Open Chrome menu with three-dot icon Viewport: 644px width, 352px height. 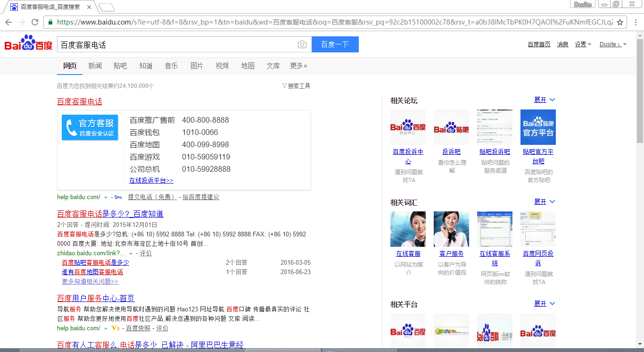click(x=635, y=22)
